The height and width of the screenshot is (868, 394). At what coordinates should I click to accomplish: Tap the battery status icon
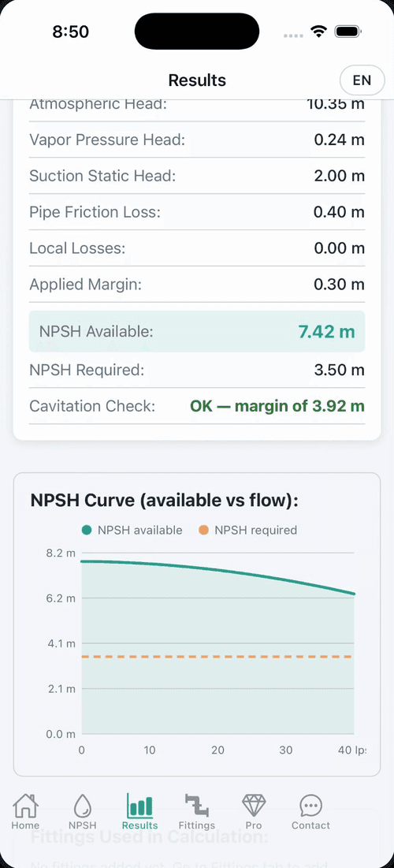click(348, 32)
